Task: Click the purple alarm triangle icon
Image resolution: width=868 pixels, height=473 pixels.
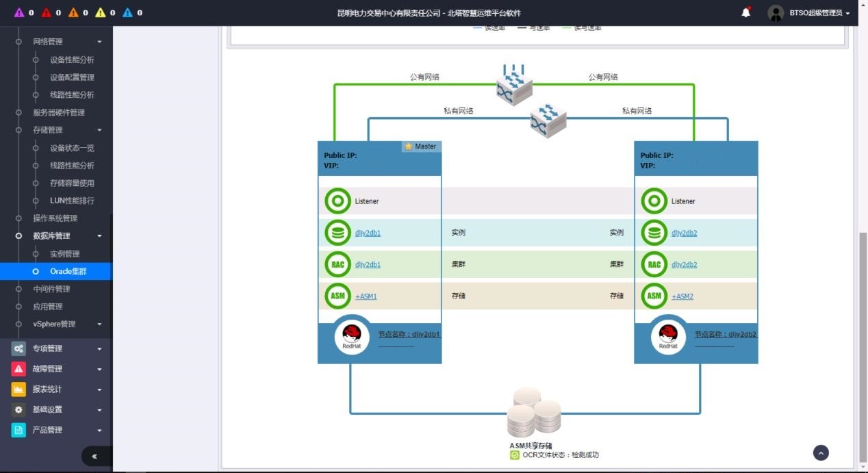Action: [x=18, y=13]
